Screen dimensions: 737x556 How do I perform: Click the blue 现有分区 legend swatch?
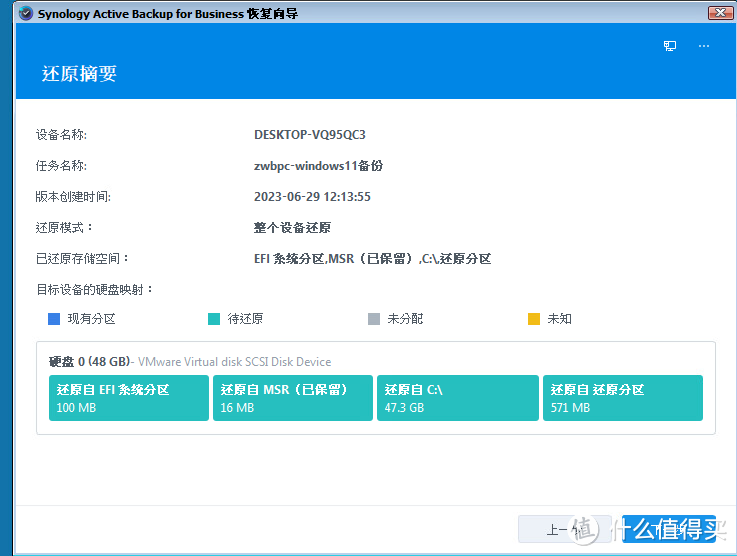(54, 319)
